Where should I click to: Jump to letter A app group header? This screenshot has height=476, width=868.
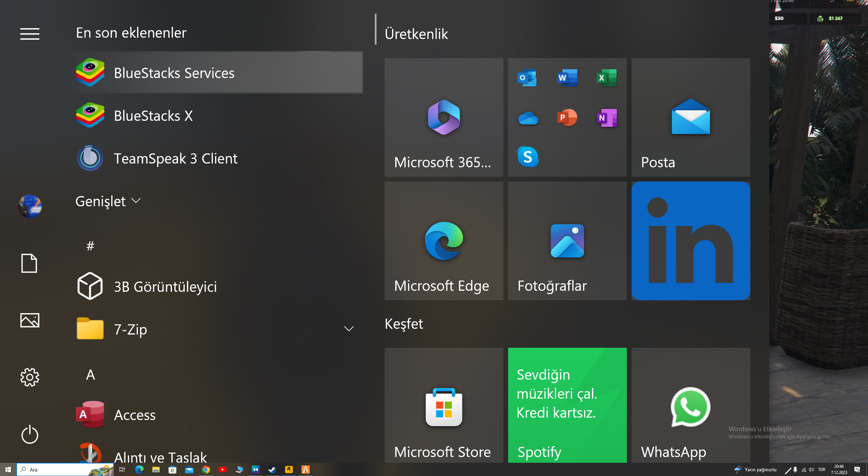(90, 375)
